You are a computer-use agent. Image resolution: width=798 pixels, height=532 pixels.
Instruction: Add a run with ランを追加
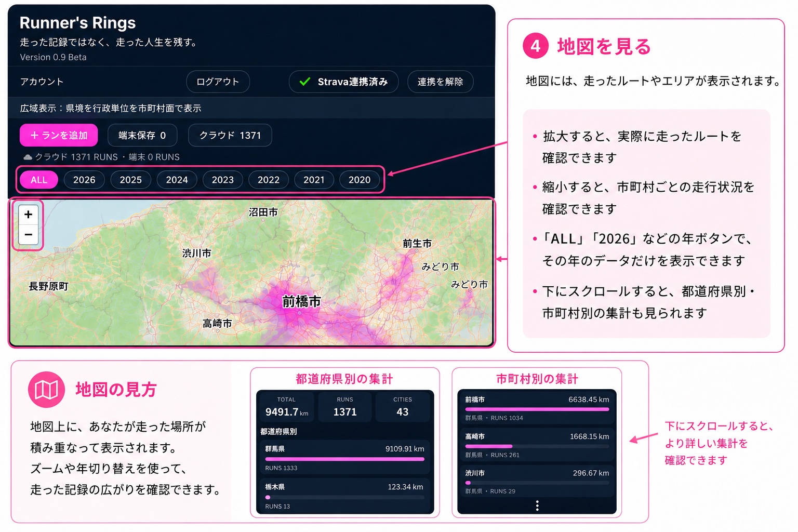point(59,135)
